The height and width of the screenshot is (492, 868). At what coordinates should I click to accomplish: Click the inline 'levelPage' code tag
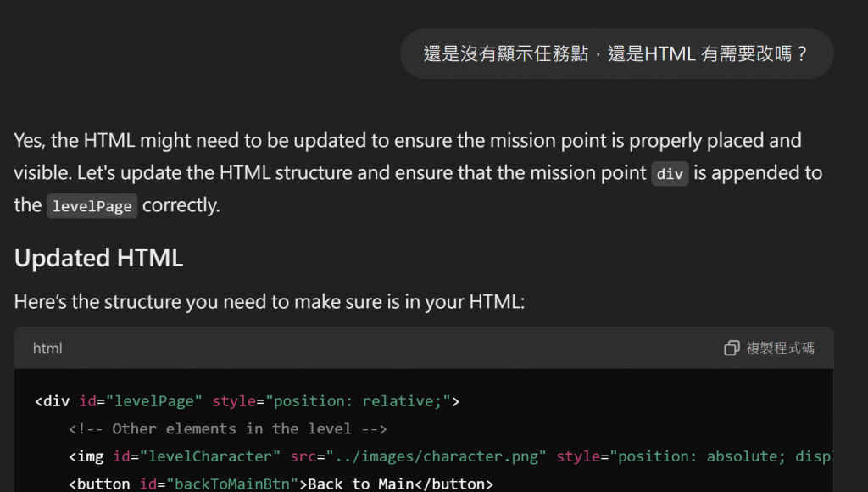(92, 206)
